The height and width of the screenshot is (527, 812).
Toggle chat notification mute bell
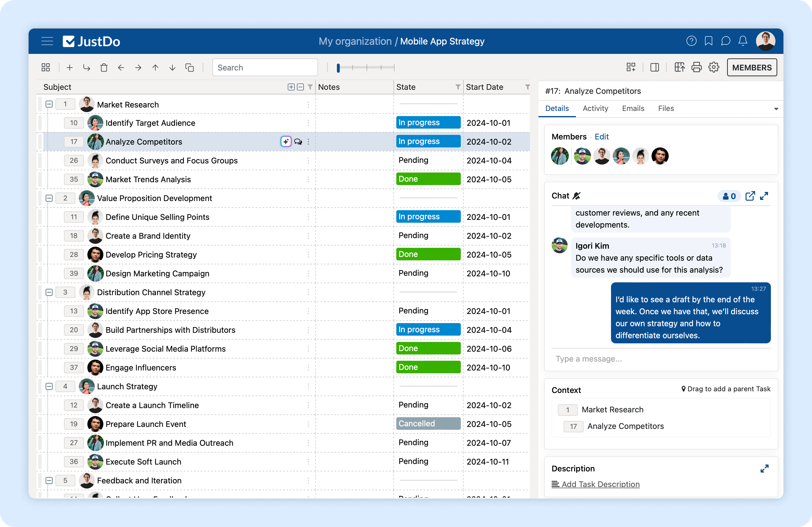tap(576, 196)
